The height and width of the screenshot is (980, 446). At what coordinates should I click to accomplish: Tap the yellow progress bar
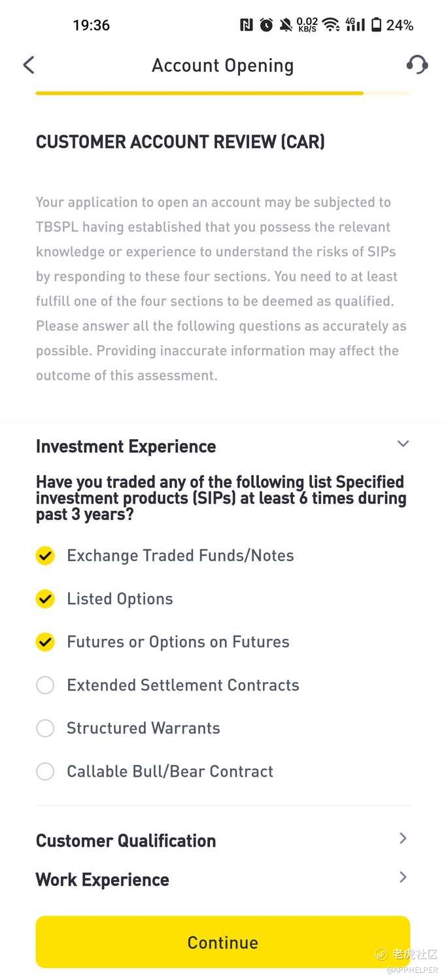(199, 93)
